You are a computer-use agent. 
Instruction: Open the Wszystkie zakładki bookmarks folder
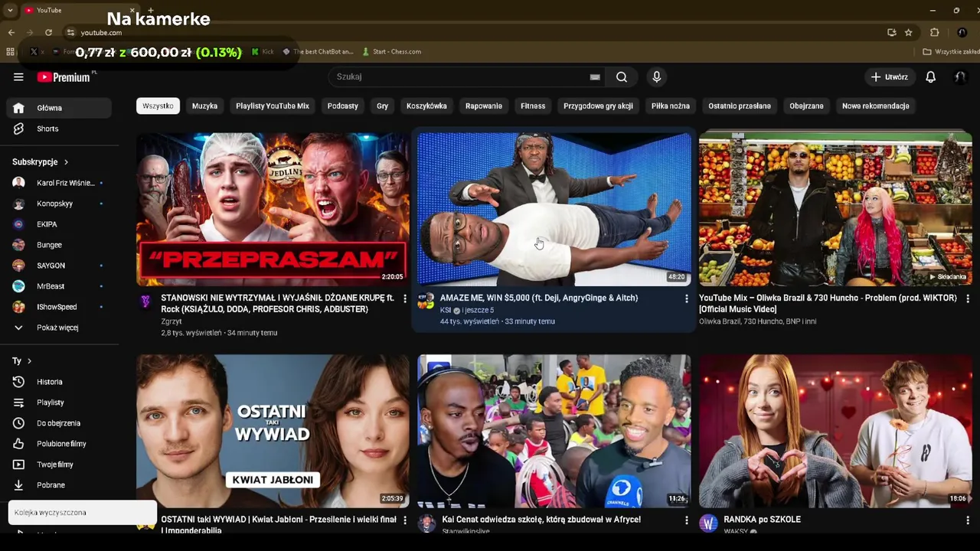coord(951,51)
